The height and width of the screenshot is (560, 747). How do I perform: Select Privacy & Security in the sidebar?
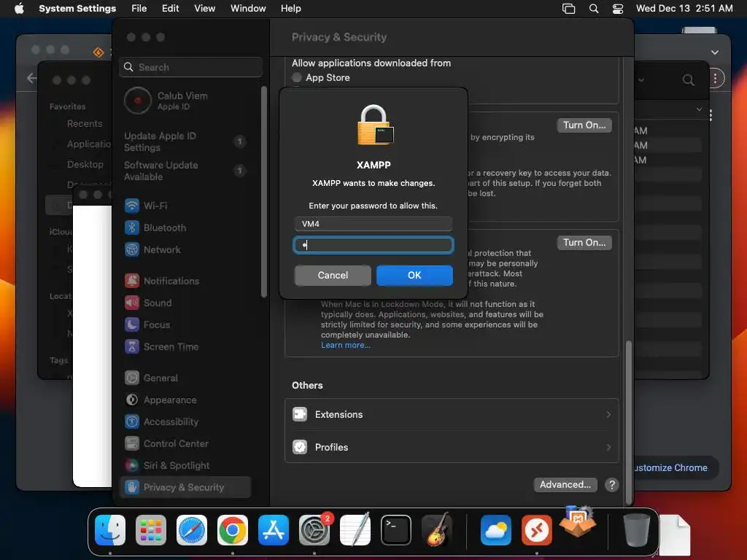[185, 487]
